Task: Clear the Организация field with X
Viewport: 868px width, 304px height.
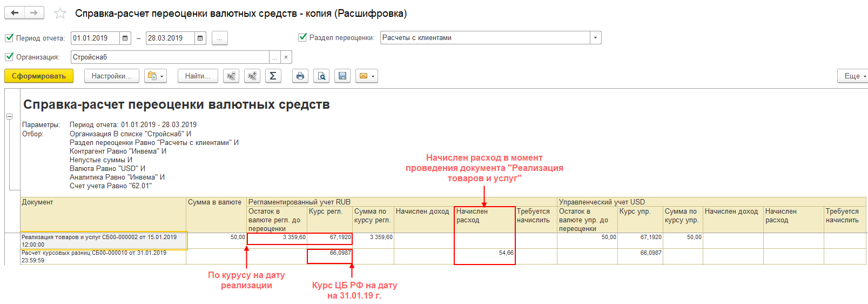Action: 286,57
